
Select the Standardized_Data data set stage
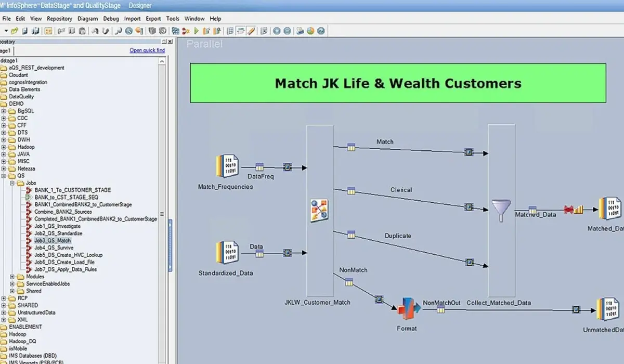coord(227,253)
